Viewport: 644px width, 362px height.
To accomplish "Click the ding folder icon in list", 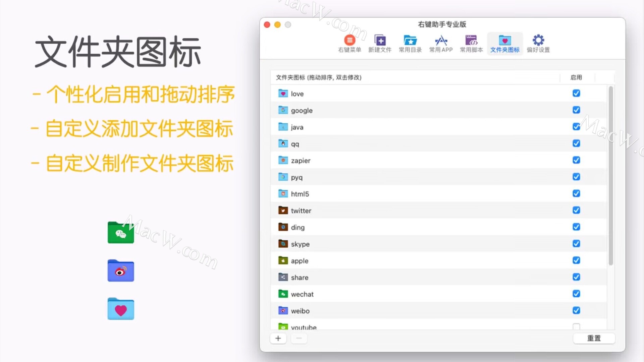I will tap(283, 227).
